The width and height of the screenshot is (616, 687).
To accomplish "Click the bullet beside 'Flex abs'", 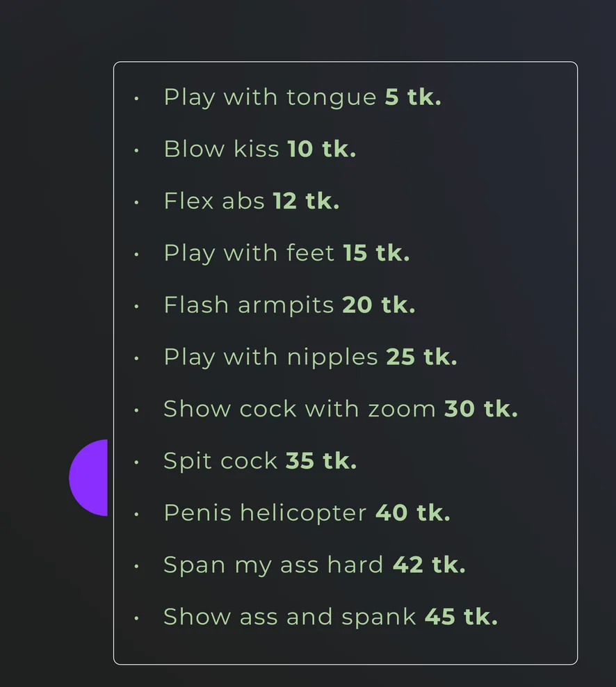I will click(137, 202).
